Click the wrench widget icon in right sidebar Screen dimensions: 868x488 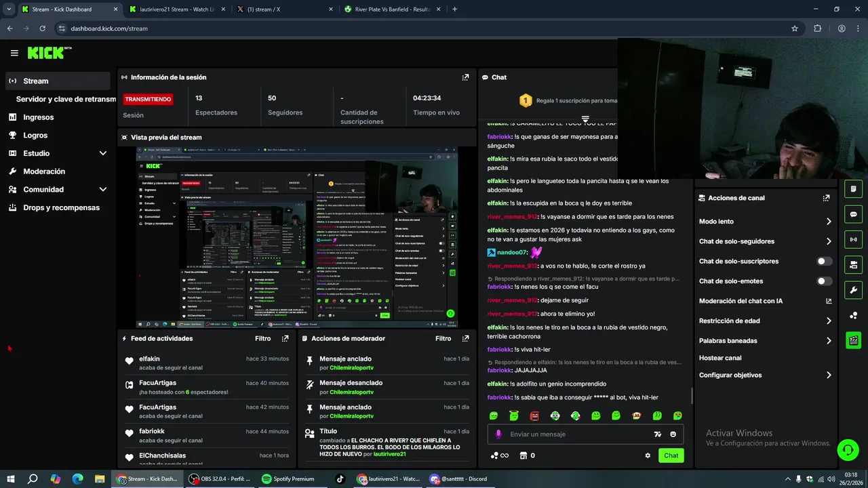[853, 290]
